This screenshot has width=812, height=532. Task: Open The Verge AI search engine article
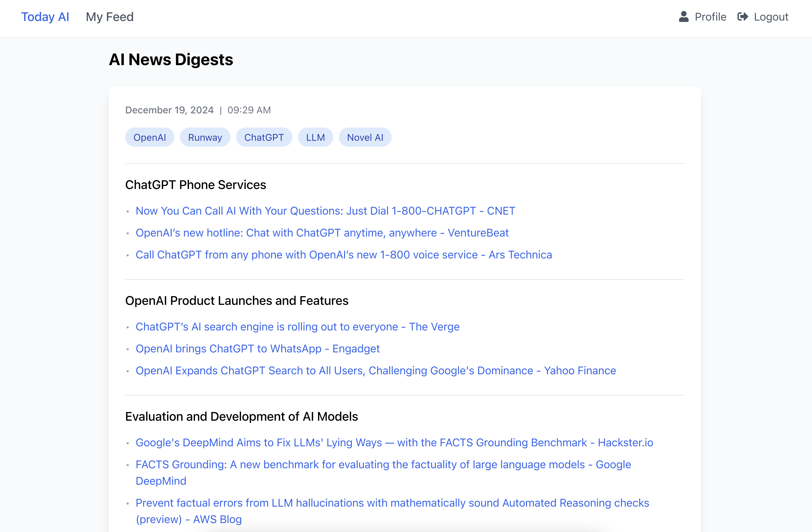coord(297,327)
